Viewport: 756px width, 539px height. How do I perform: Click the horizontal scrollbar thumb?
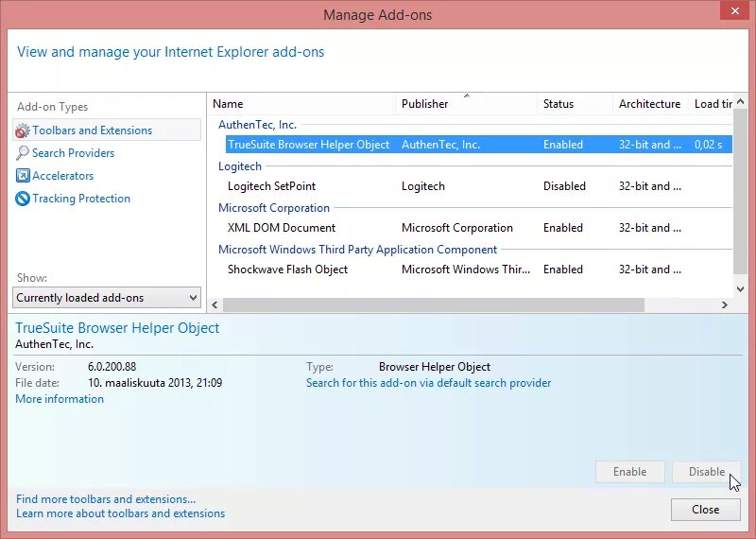tap(434, 305)
